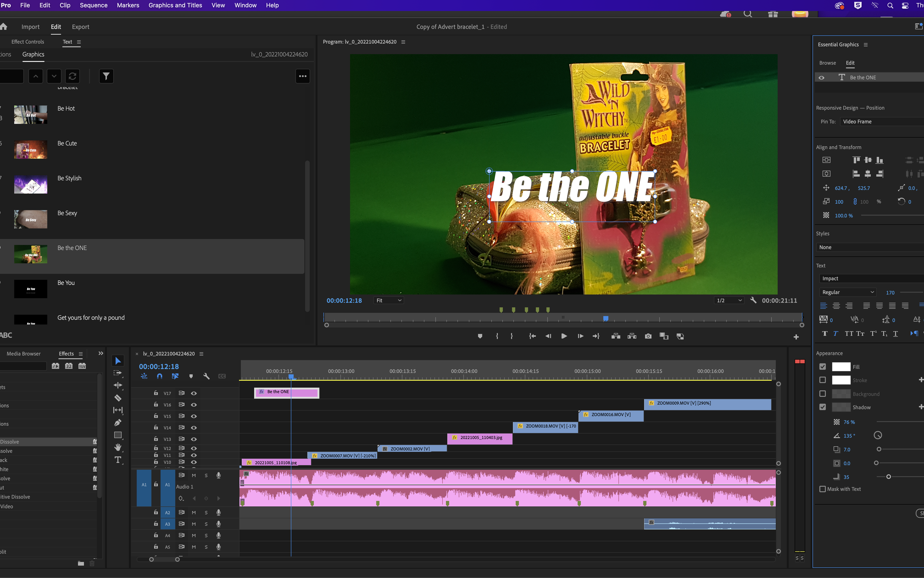Toggle the Fill checkbox
Viewport: 924px width, 578px height.
(x=823, y=367)
